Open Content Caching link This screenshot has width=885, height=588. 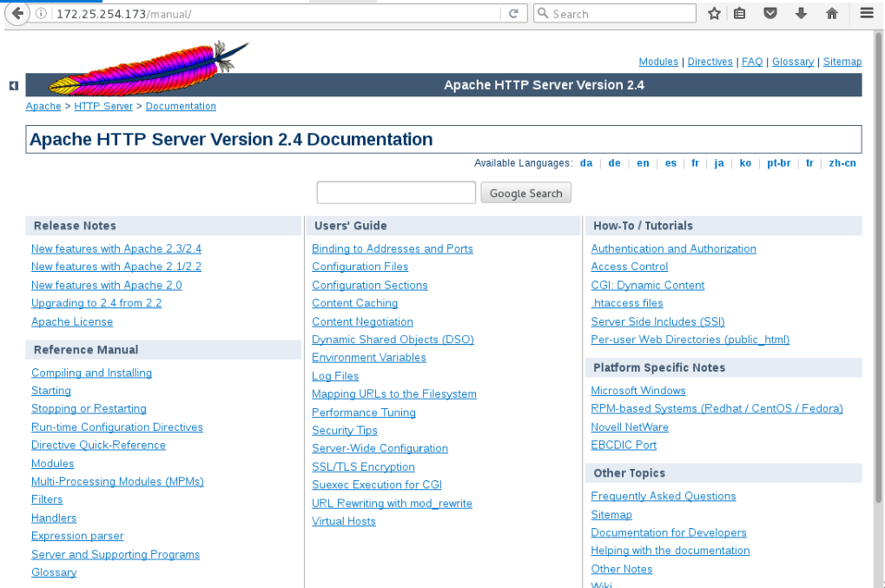pos(354,303)
